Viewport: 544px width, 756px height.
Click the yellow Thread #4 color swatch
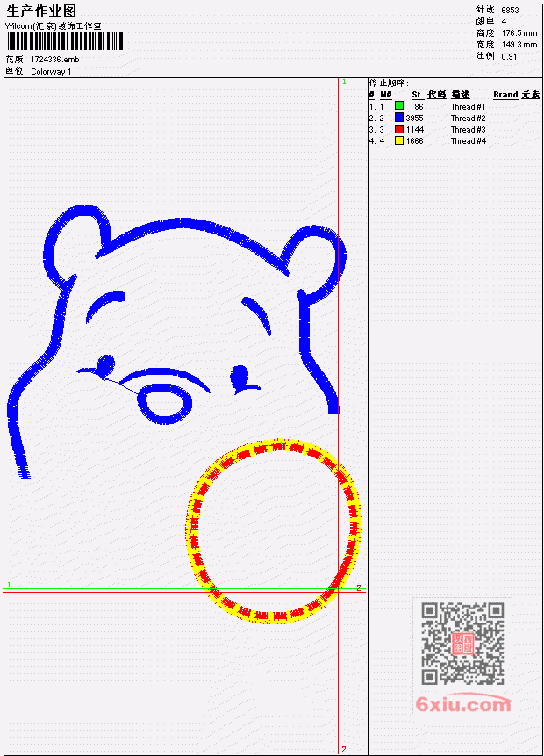click(x=399, y=140)
